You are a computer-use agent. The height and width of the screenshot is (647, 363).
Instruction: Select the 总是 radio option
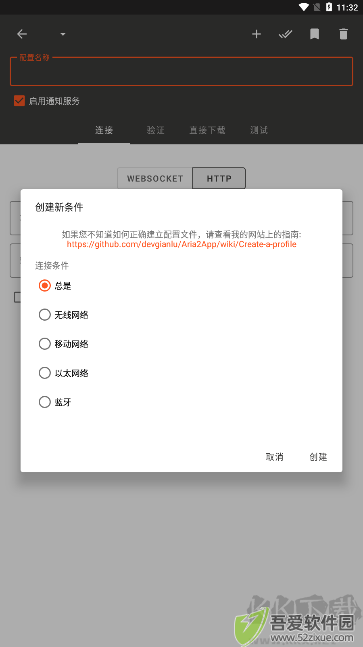[x=55, y=286]
